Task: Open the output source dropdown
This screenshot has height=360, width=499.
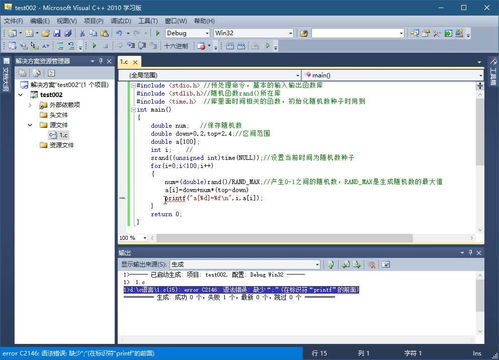Action: point(317,265)
